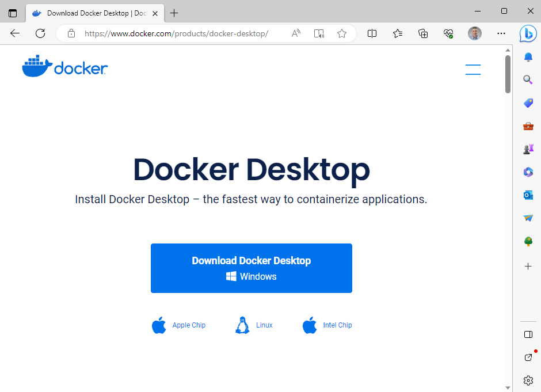Click the Apple logo beside Intel Chip
This screenshot has width=541, height=392.
pyautogui.click(x=310, y=325)
